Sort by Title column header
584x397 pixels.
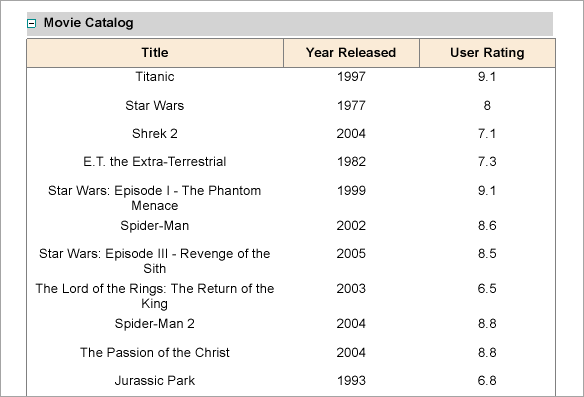pyautogui.click(x=155, y=53)
